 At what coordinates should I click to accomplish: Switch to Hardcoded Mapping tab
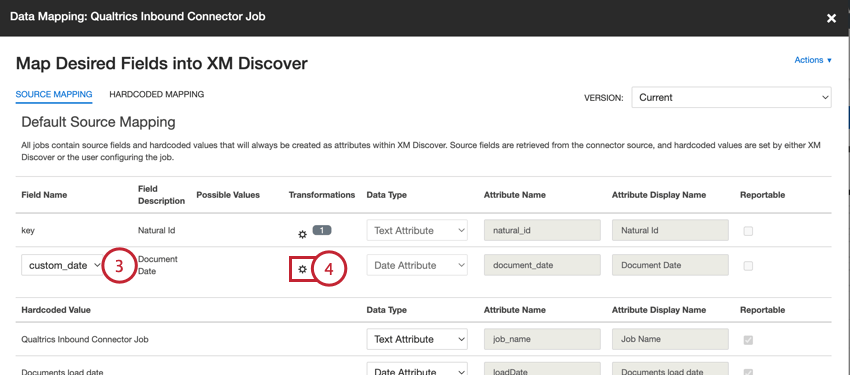tap(157, 94)
